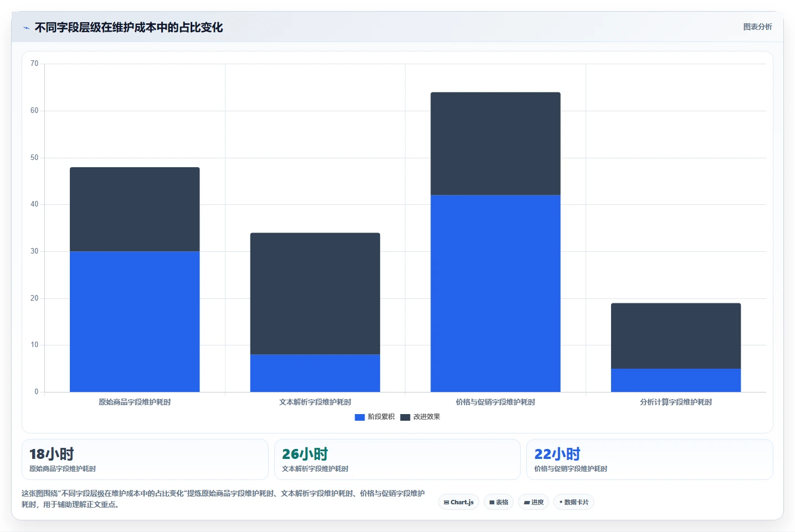Click the 数据卡片 tag
Viewport: 795px width, 532px height.
pyautogui.click(x=574, y=502)
